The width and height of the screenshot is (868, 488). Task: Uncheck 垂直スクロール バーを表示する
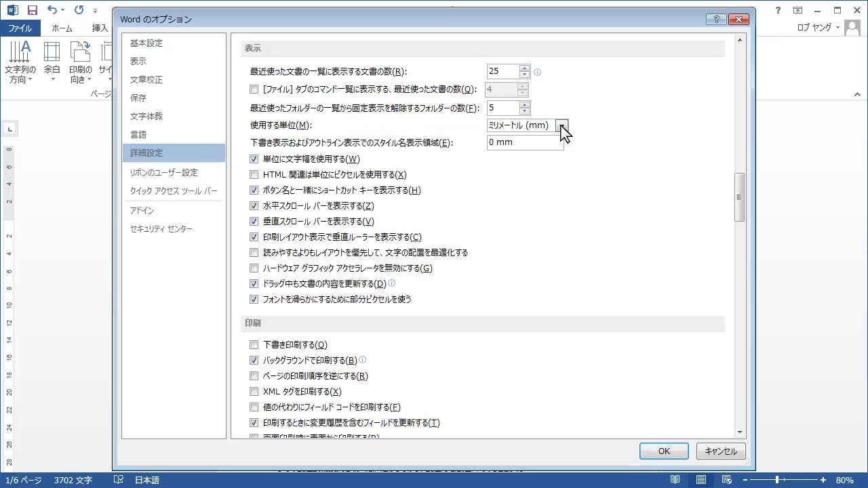[254, 222]
